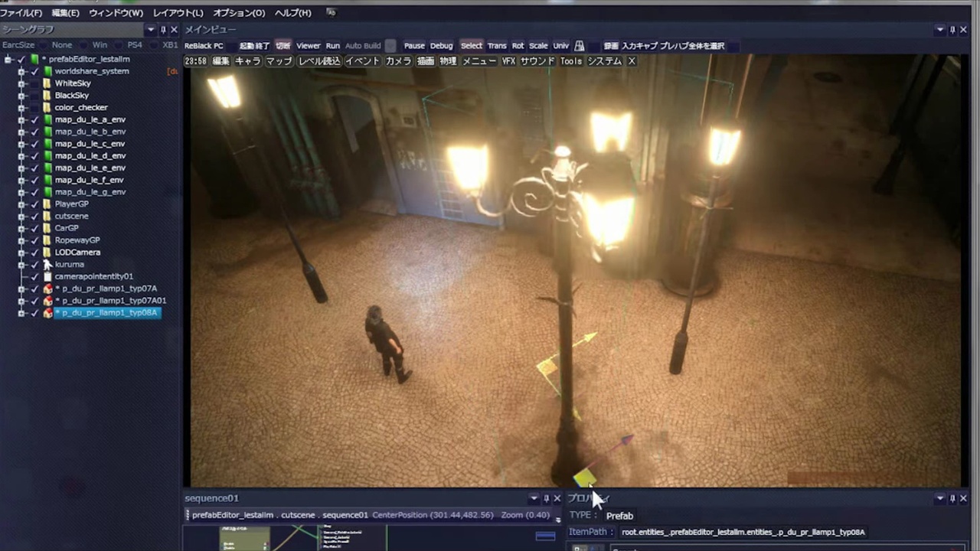Pin the scene graph panel
980x551 pixels.
[x=163, y=30]
